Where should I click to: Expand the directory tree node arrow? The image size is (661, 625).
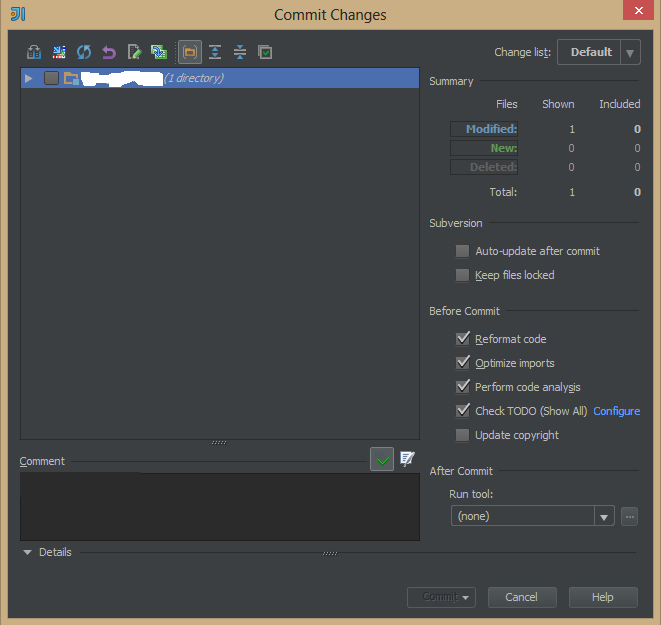(x=29, y=78)
